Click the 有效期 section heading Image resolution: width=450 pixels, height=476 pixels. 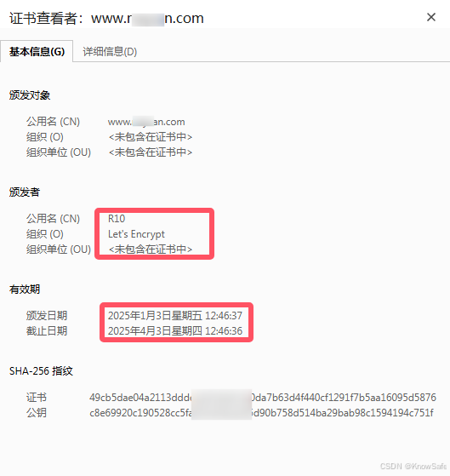click(x=25, y=290)
